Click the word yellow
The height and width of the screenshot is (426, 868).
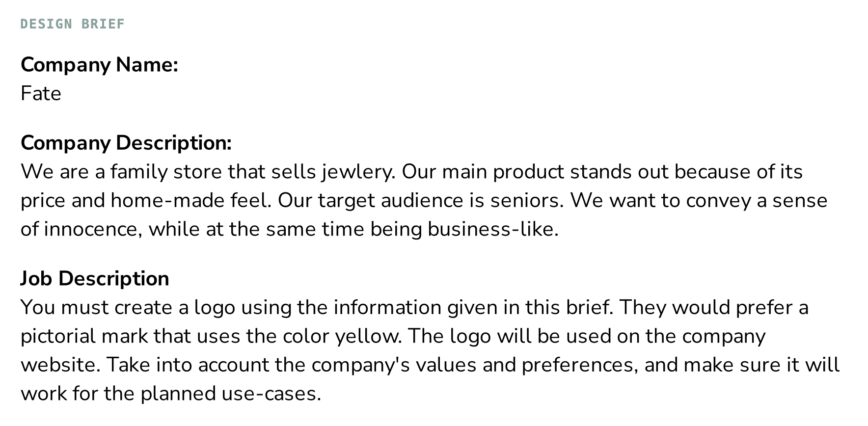(368, 336)
